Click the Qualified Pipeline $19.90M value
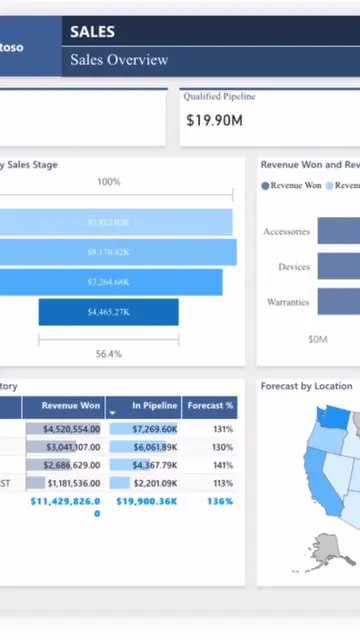360x640 pixels. pos(214,121)
